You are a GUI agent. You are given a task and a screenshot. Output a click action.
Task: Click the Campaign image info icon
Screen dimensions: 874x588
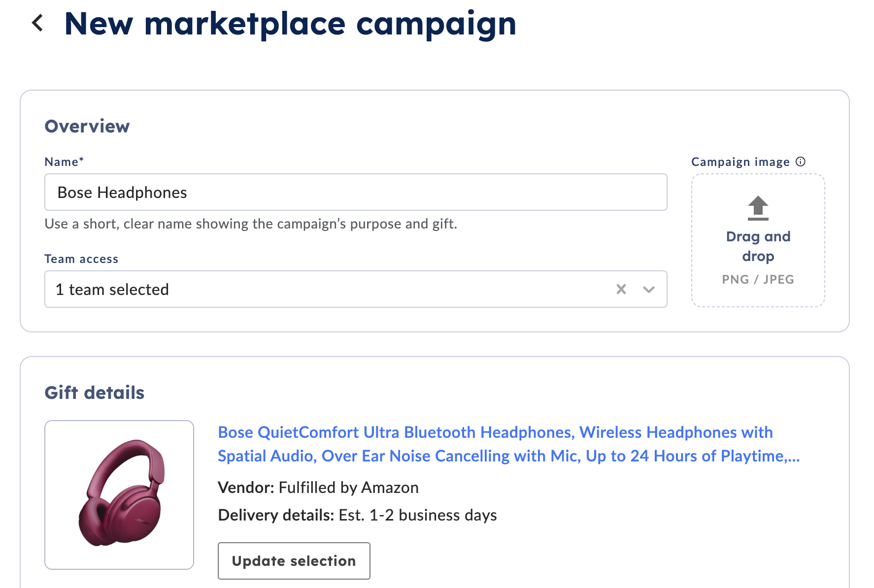click(801, 162)
